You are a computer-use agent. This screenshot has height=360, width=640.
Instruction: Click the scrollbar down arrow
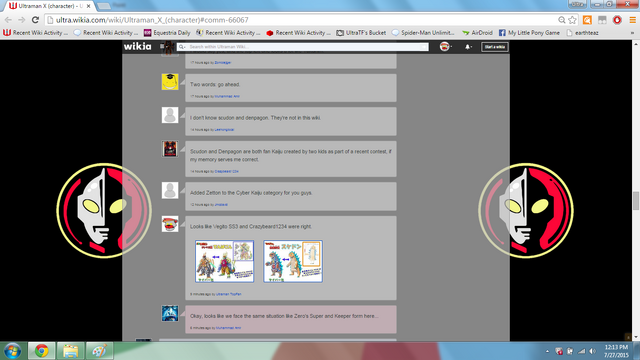(x=636, y=337)
